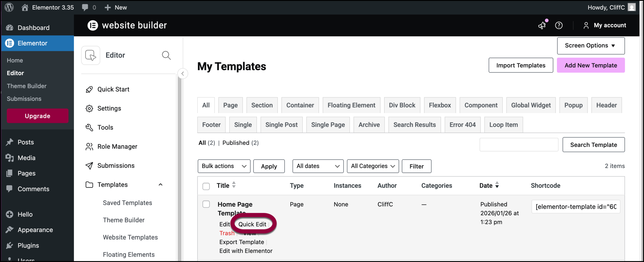This screenshot has height=262, width=644.
Task: Click the help question mark icon
Action: click(x=559, y=25)
